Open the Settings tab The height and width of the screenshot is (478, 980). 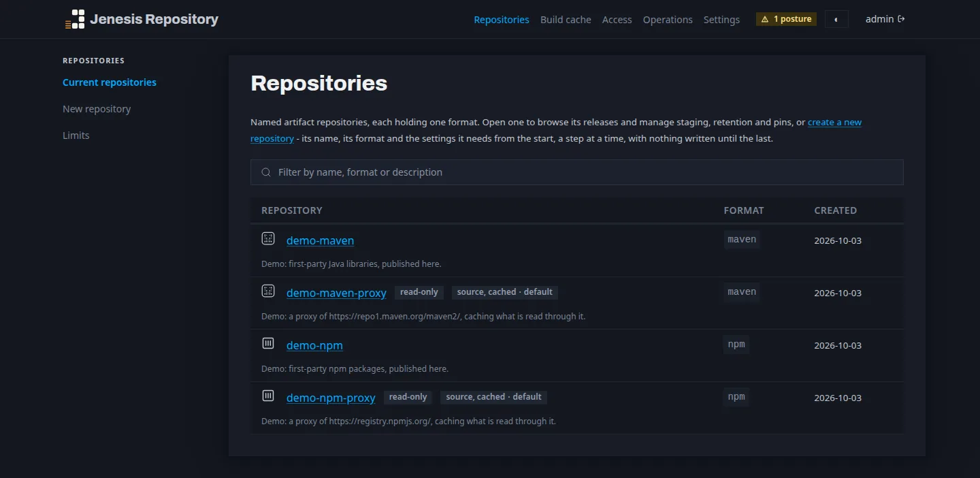pyautogui.click(x=721, y=20)
